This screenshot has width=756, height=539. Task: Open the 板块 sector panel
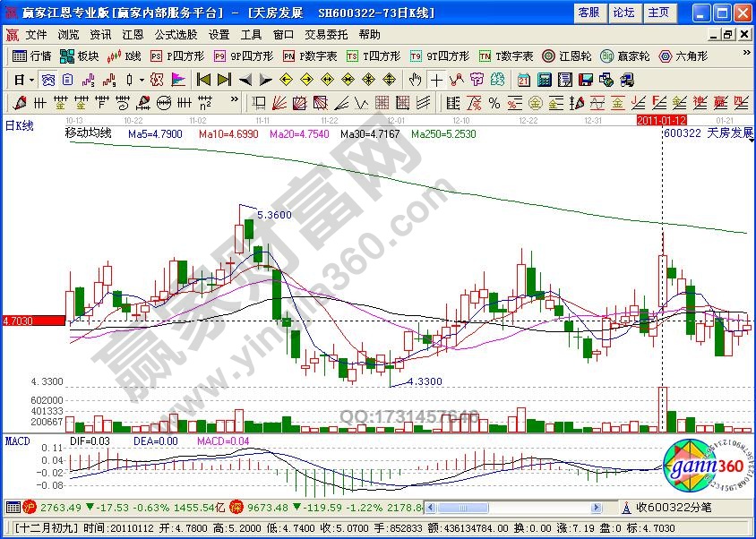(x=79, y=56)
